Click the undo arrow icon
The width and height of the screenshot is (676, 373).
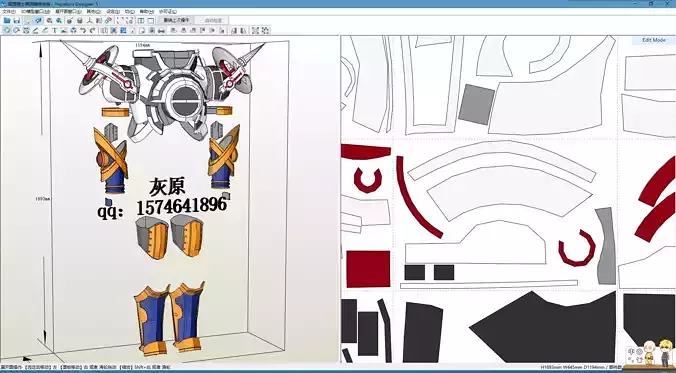coord(83,30)
